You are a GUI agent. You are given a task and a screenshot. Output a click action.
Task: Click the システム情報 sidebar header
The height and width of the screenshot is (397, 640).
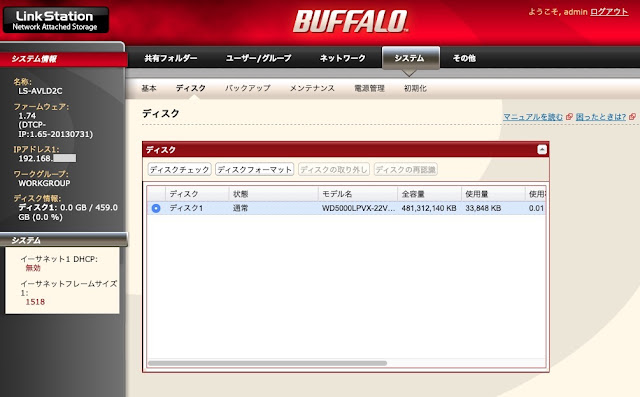tap(63, 59)
